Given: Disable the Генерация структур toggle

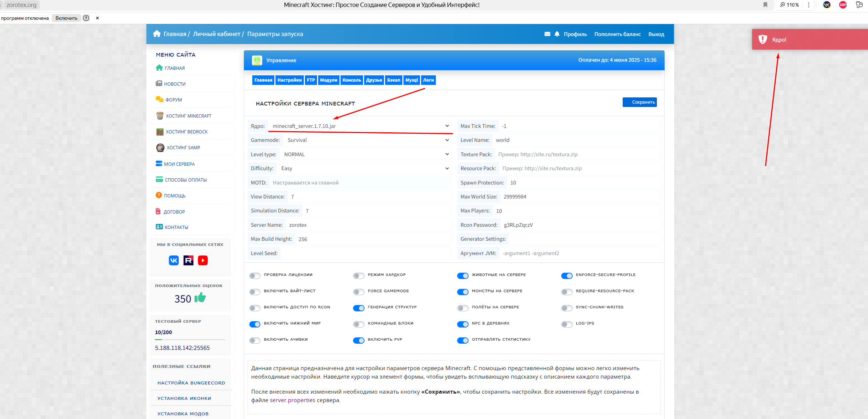Looking at the screenshot, I should (x=359, y=308).
